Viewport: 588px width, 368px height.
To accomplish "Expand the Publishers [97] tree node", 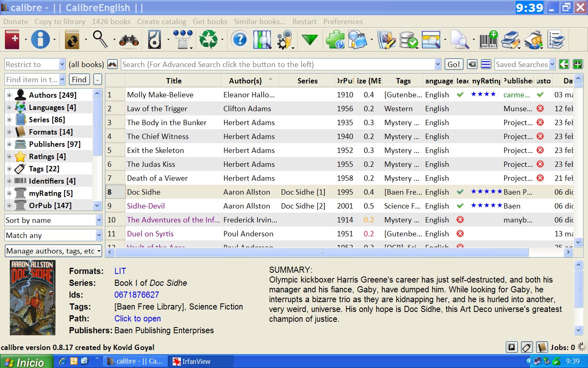I will [x=9, y=144].
